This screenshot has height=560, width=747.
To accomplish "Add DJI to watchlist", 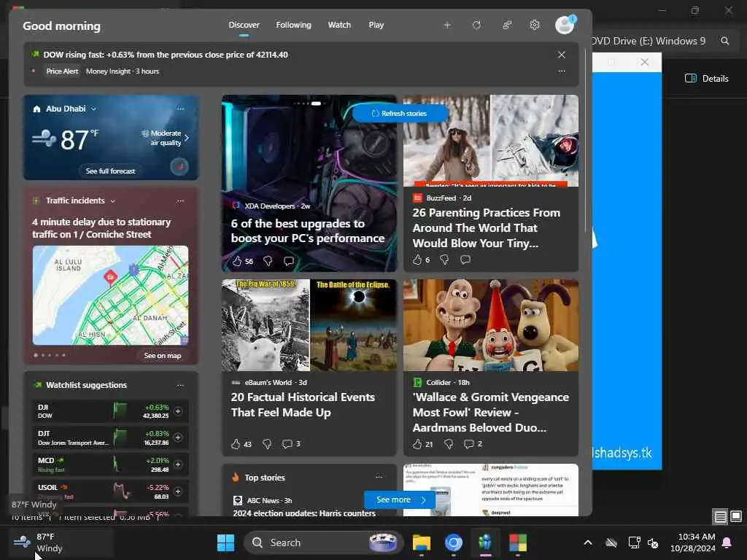I will pyautogui.click(x=178, y=411).
